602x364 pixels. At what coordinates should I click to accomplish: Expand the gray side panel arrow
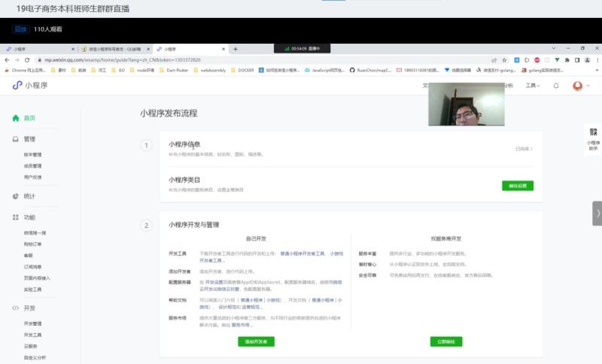click(x=597, y=213)
